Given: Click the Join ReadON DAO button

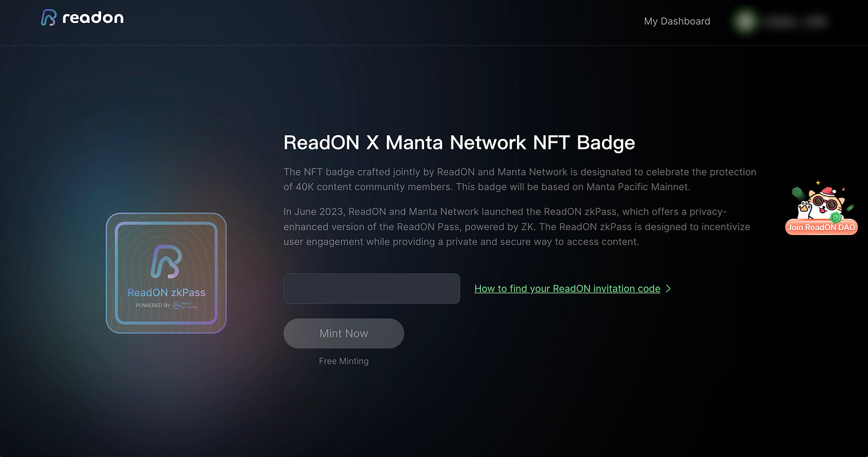Looking at the screenshot, I should 821,227.
